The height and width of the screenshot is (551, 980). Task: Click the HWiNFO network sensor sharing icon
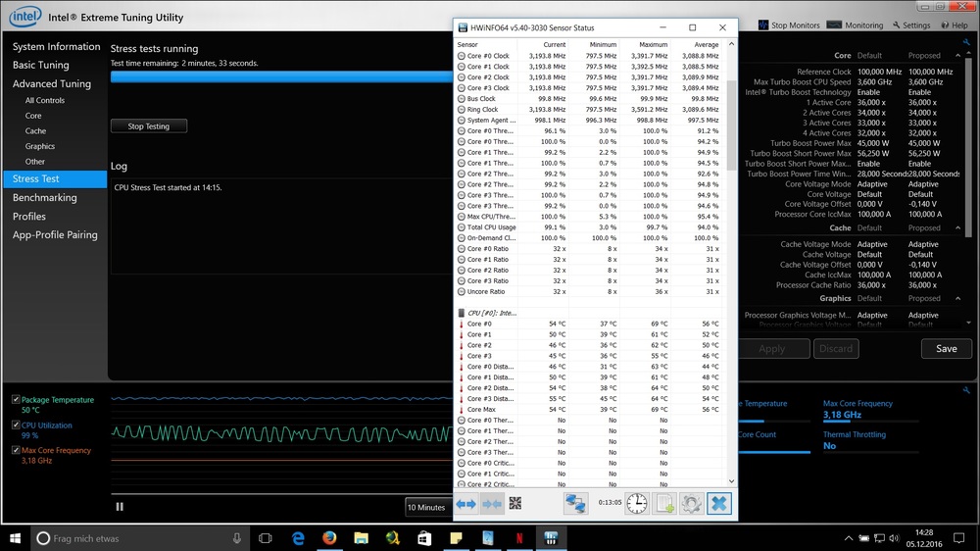(x=575, y=504)
